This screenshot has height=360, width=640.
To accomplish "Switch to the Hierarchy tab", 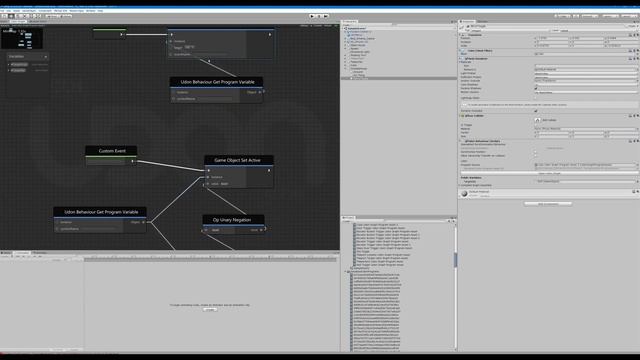I will point(349,22).
